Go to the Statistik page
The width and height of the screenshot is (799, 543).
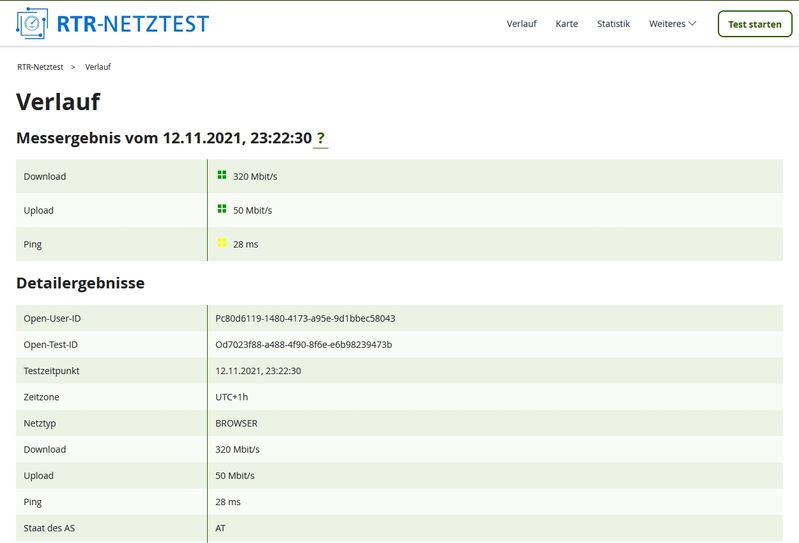[x=613, y=24]
